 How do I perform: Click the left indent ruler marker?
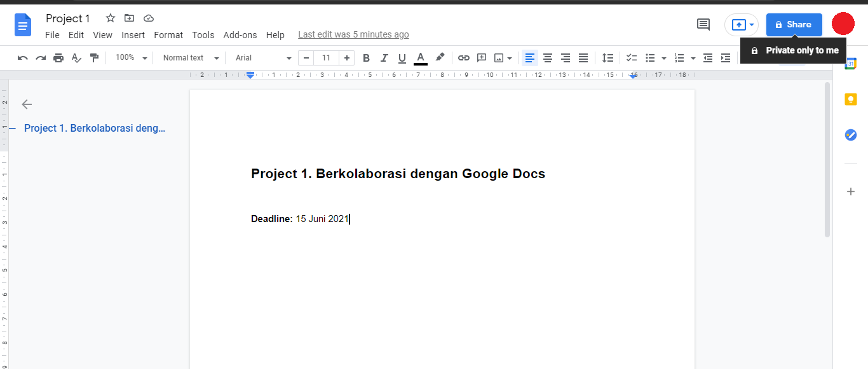[250, 75]
